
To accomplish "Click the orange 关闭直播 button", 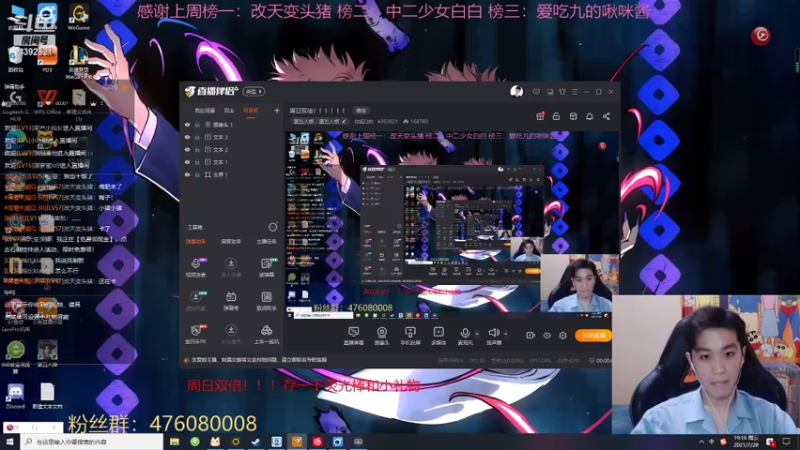I will [593, 335].
